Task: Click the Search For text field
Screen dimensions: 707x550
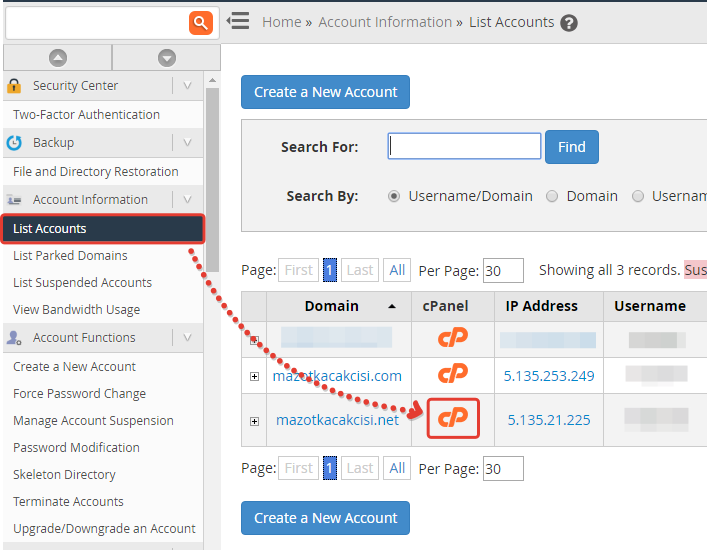Action: (x=464, y=147)
